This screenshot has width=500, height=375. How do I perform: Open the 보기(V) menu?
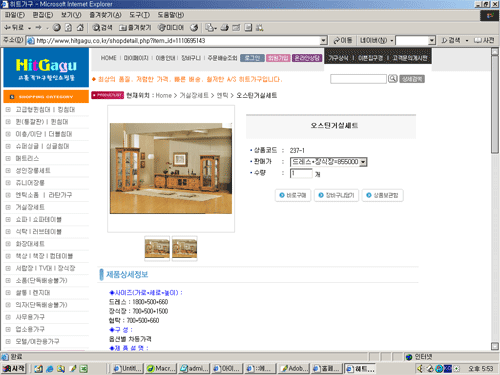click(71, 15)
